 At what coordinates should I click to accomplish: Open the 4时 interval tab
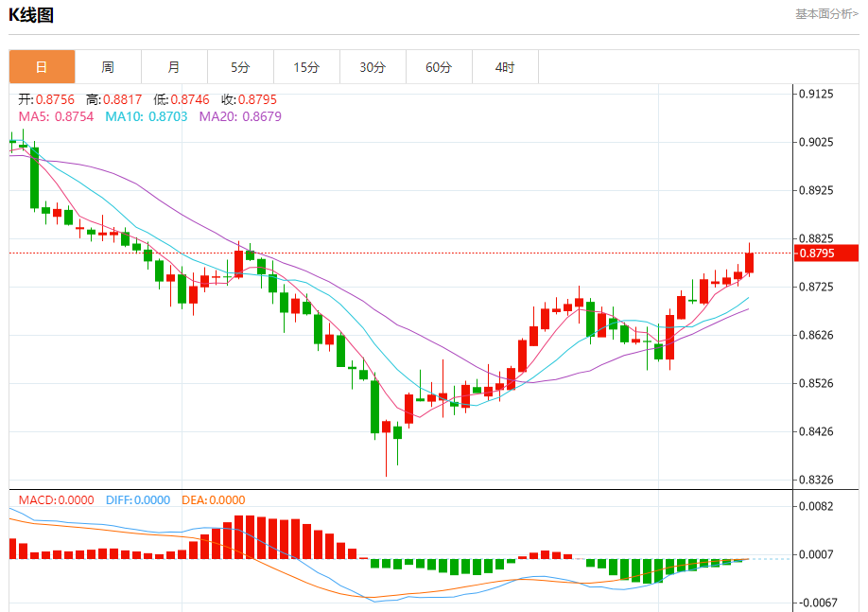505,67
